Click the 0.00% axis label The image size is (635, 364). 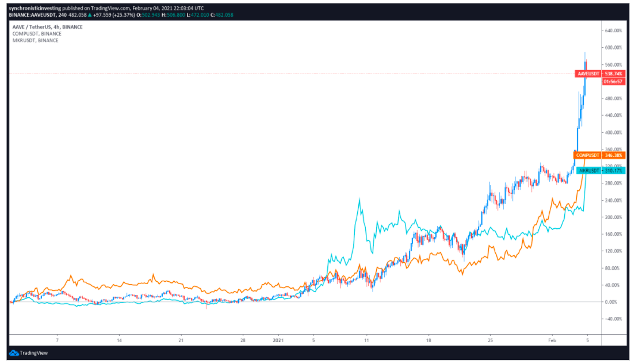(611, 302)
